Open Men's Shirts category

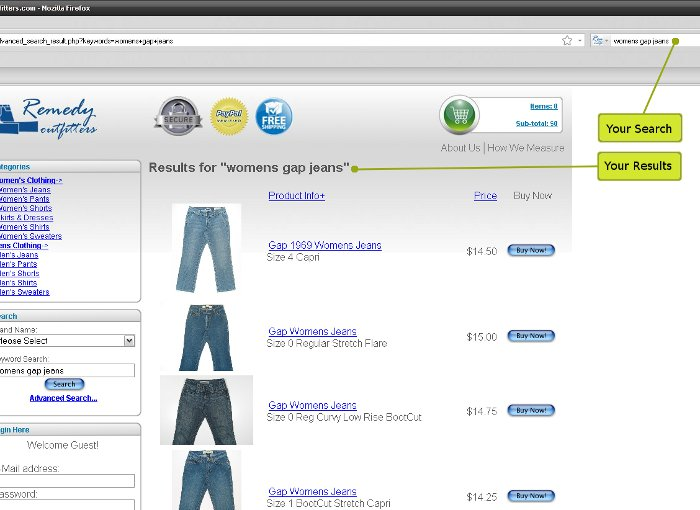point(18,283)
